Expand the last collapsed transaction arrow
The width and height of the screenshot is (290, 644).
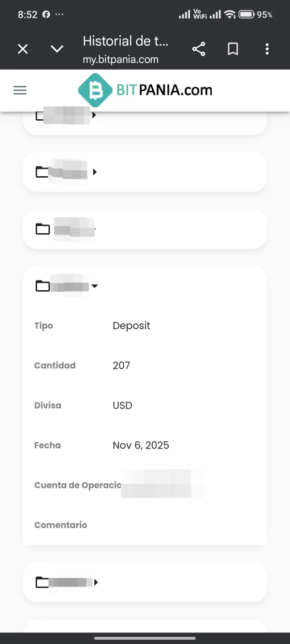pos(96,583)
